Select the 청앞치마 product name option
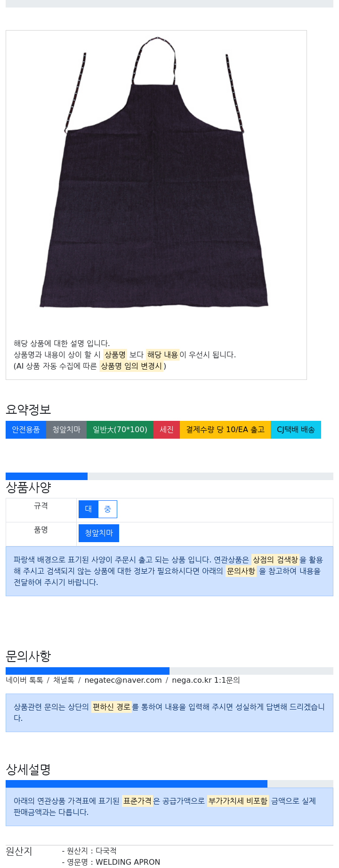The width and height of the screenshot is (339, 868). [x=99, y=533]
